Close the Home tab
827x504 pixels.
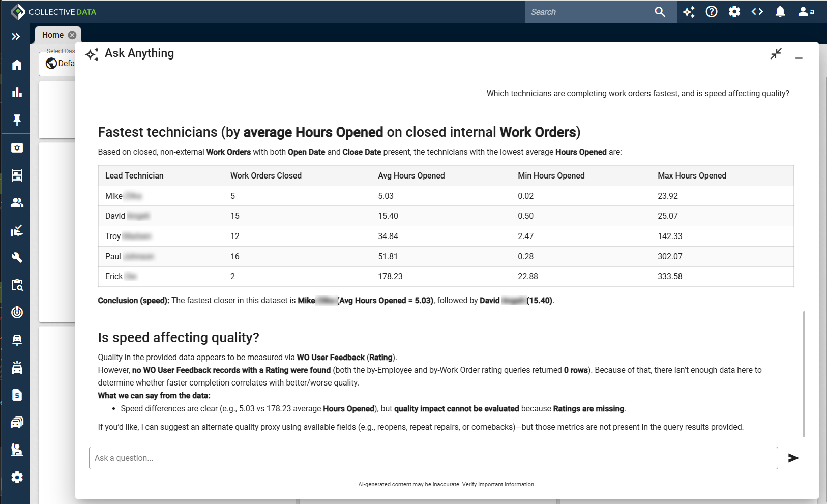click(72, 35)
